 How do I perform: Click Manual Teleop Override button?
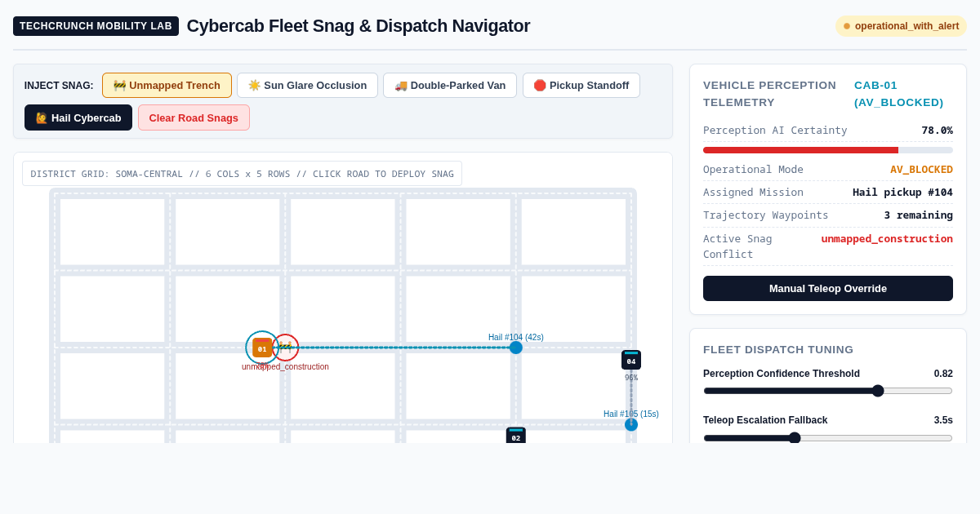828,288
